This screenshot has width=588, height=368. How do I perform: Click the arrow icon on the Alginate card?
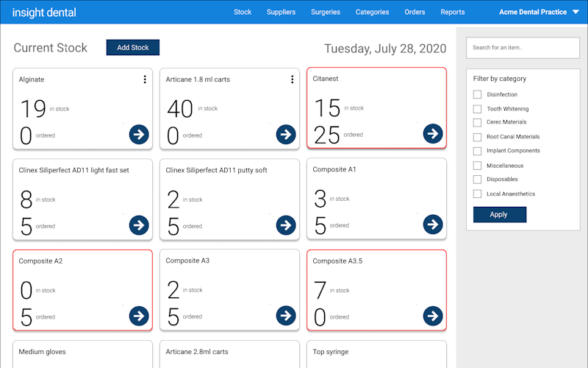(x=139, y=134)
